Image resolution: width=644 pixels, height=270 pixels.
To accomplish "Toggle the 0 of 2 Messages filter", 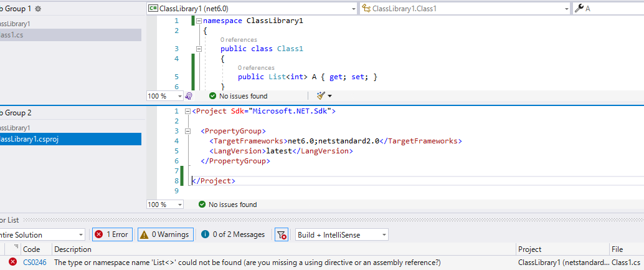I will 234,234.
